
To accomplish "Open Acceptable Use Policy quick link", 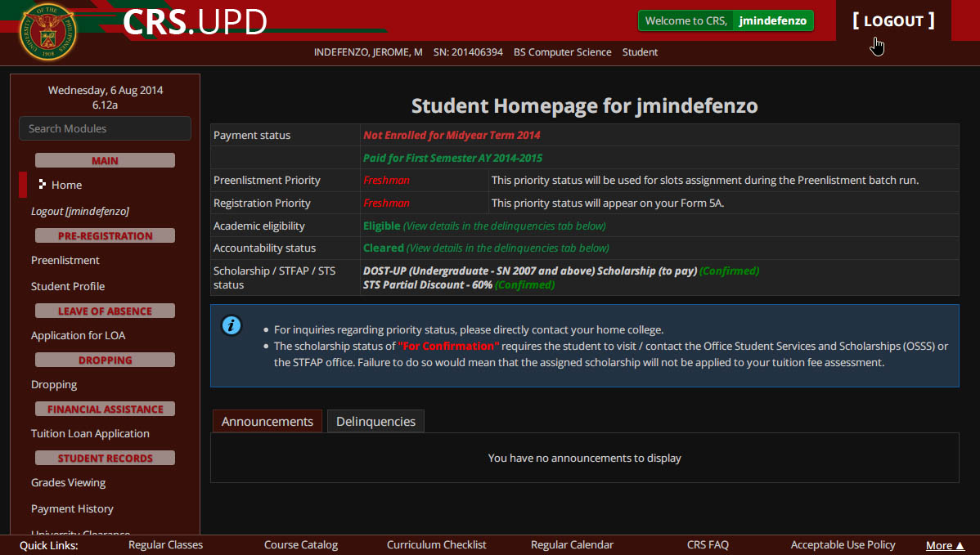I will pos(843,545).
